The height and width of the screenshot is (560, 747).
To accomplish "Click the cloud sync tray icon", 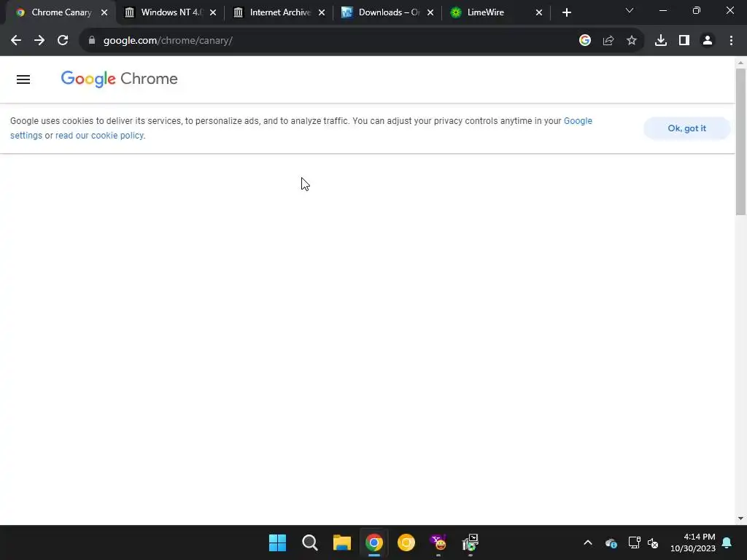I will [611, 542].
